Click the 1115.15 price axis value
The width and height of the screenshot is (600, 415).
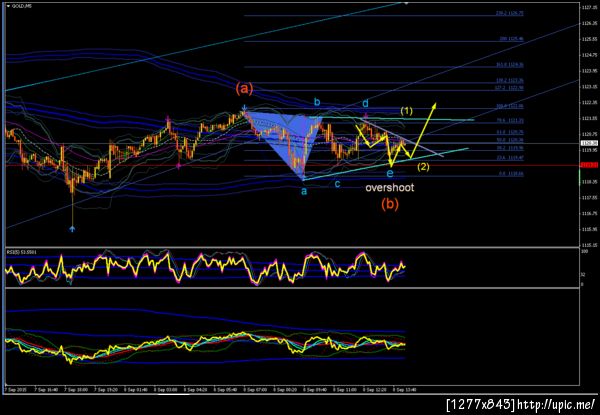pyautogui.click(x=588, y=245)
